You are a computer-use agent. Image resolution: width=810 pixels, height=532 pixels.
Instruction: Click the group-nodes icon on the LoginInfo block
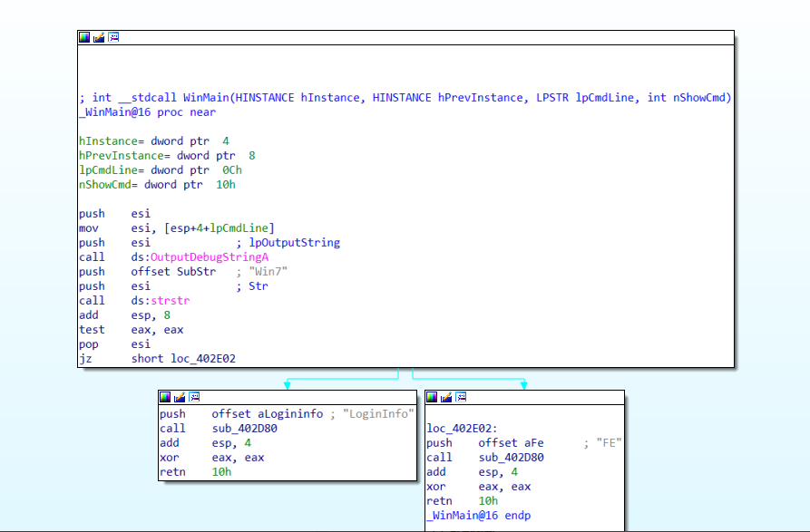pos(194,396)
